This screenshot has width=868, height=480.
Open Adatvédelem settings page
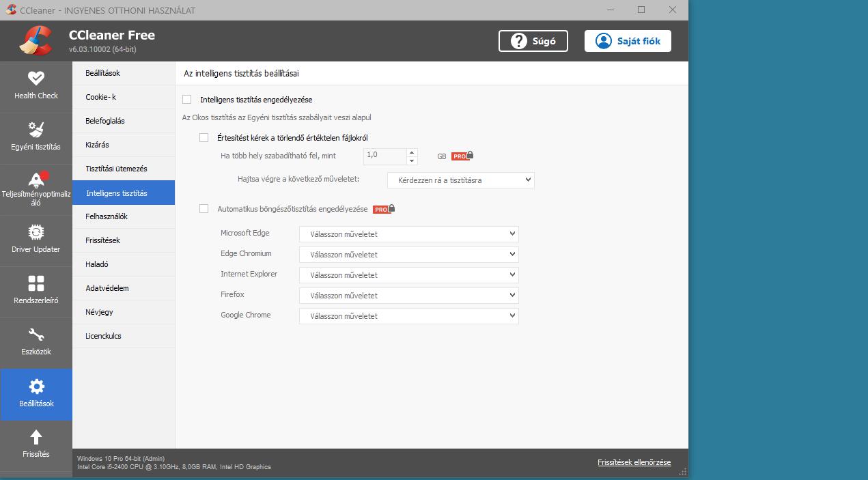tap(124, 288)
